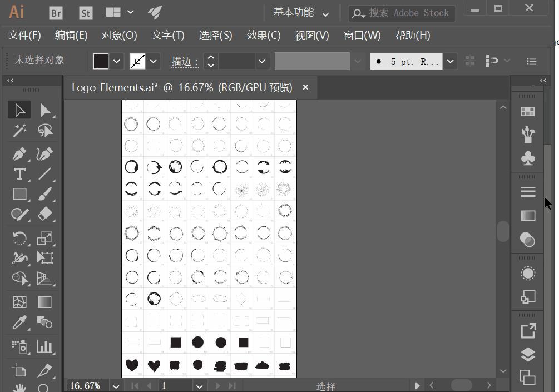The width and height of the screenshot is (559, 392).
Task: Select the Curvature tool
Action: (x=44, y=155)
